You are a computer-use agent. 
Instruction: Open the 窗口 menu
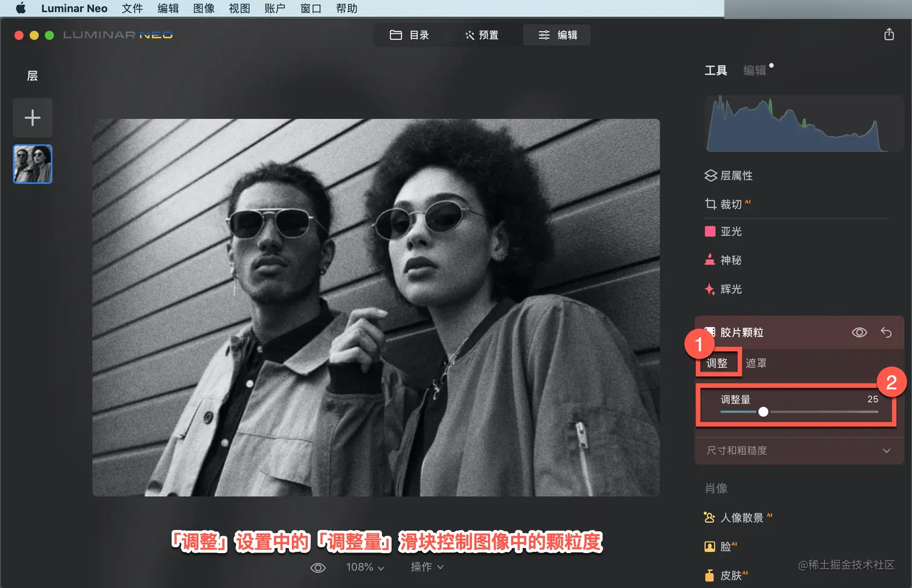311,8
